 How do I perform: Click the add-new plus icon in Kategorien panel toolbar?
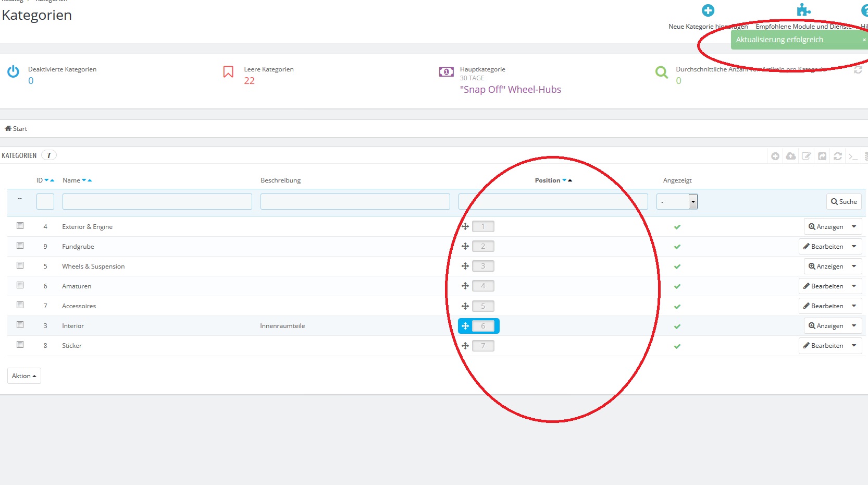point(775,156)
